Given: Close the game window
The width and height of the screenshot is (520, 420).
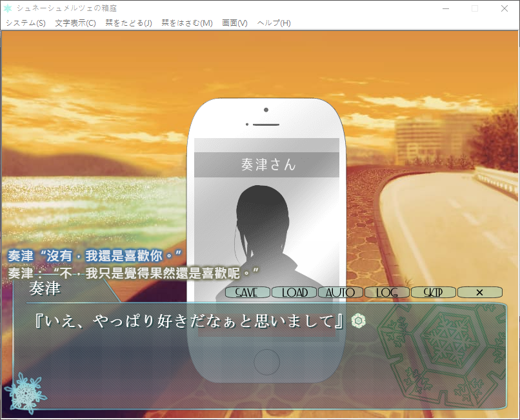Looking at the screenshot, I should pos(505,8).
